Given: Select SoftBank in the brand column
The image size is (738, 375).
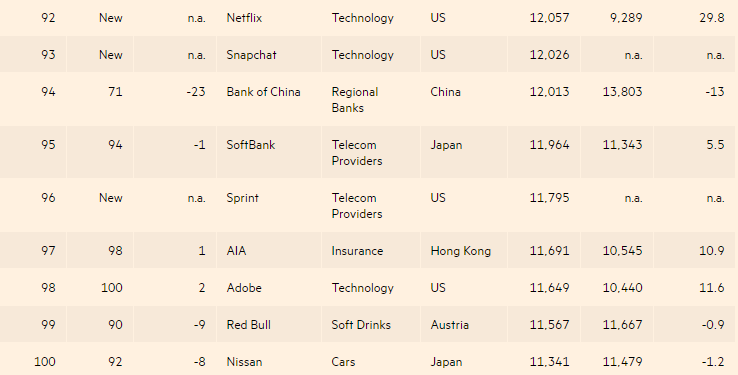Looking at the screenshot, I should tap(250, 144).
